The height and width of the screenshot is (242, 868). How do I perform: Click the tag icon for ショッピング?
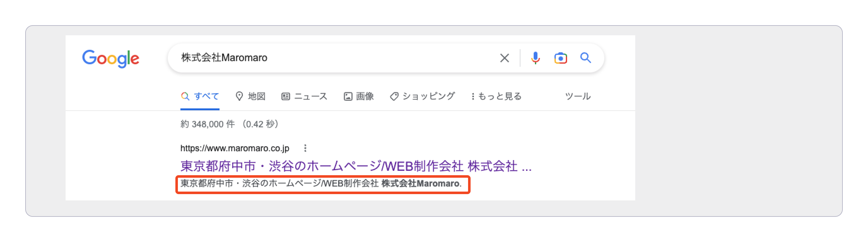point(394,97)
